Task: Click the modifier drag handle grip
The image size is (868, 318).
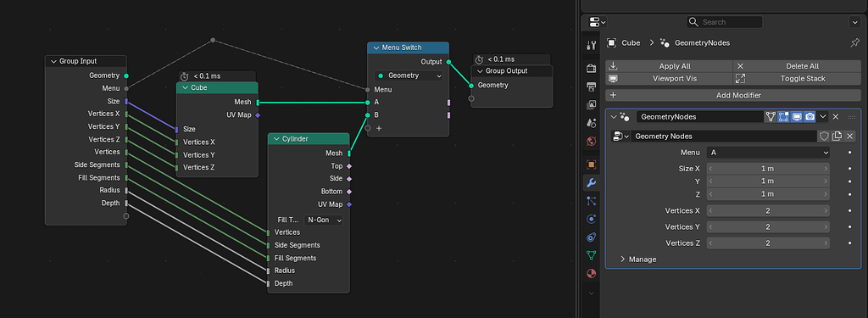Action: point(852,117)
